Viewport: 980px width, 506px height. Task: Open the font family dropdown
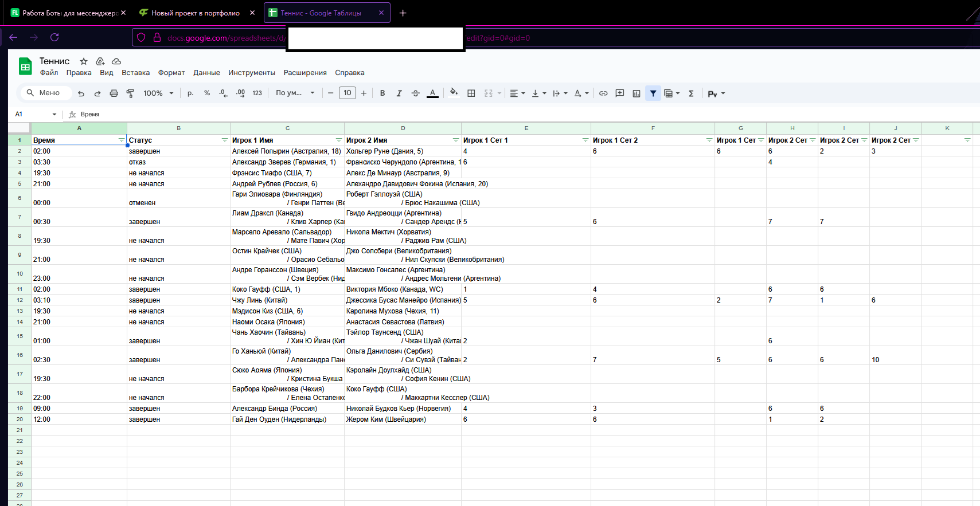pyautogui.click(x=295, y=93)
